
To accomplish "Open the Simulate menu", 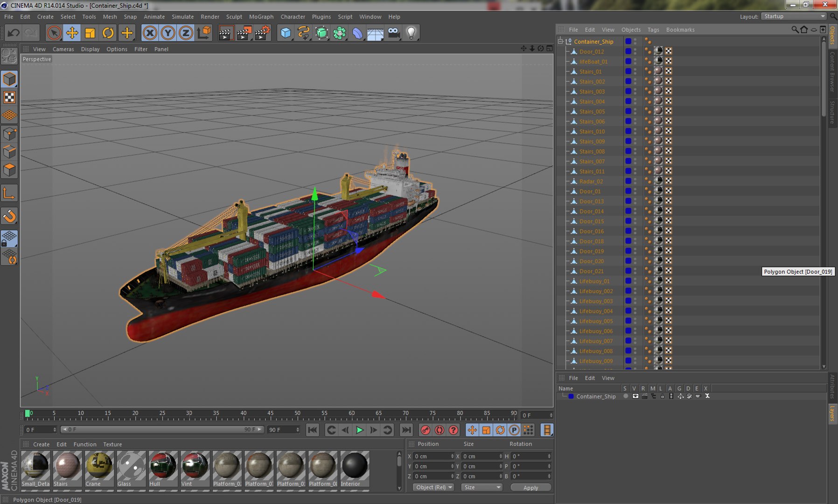I will coord(182,16).
